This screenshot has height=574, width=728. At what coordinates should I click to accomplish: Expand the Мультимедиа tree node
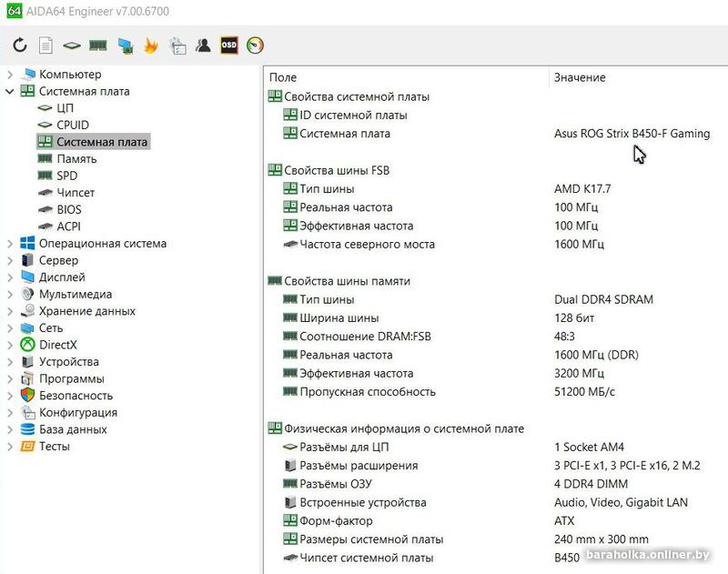(x=10, y=294)
